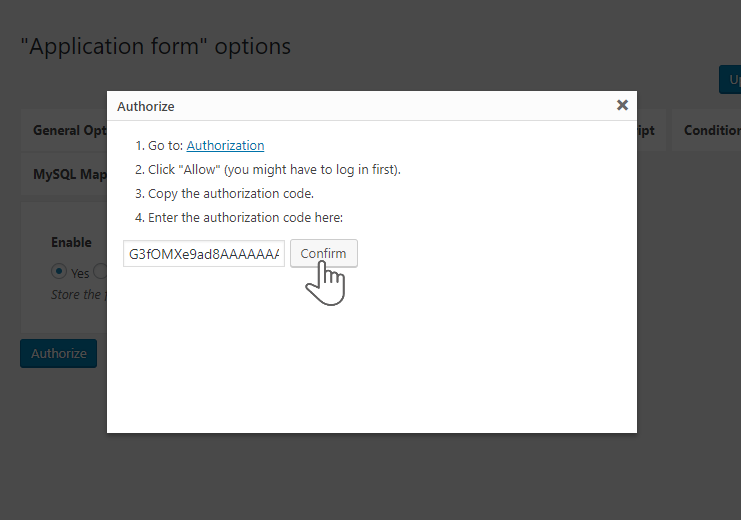Click step text 'Copy the authorization code.'

pyautogui.click(x=231, y=194)
